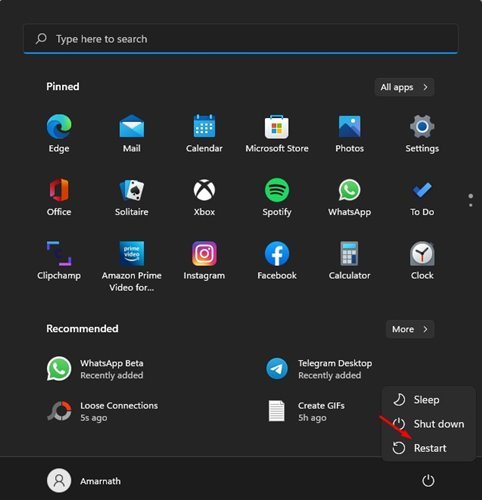Open the Facebook app
Screen dimensions: 482x500
tap(277, 261)
